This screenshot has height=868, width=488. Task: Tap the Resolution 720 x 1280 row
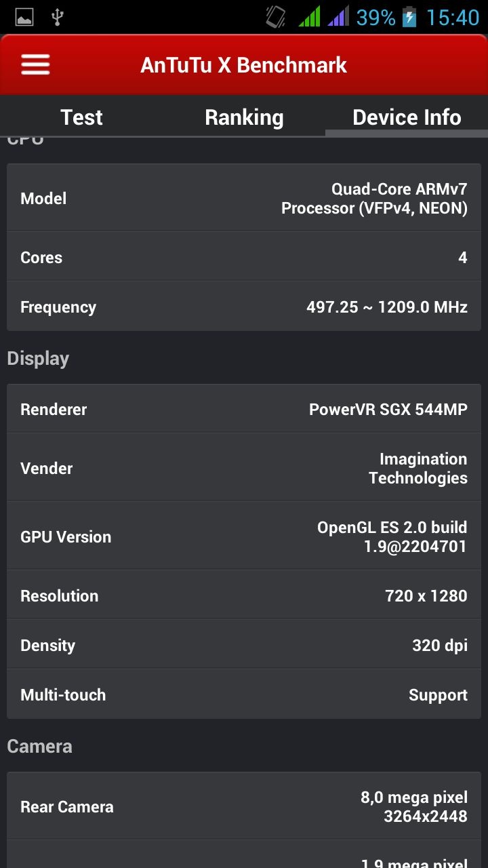[x=244, y=595]
